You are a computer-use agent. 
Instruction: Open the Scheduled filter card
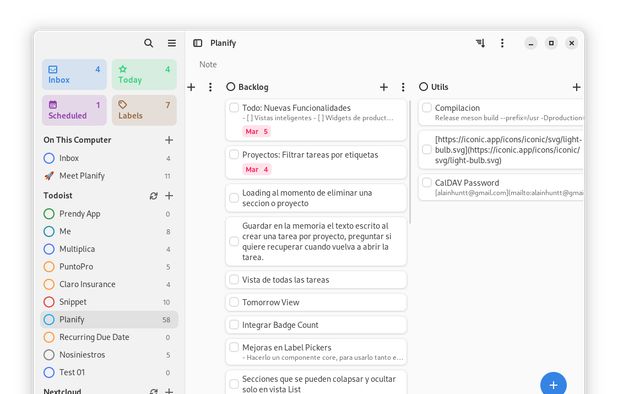[x=74, y=110]
